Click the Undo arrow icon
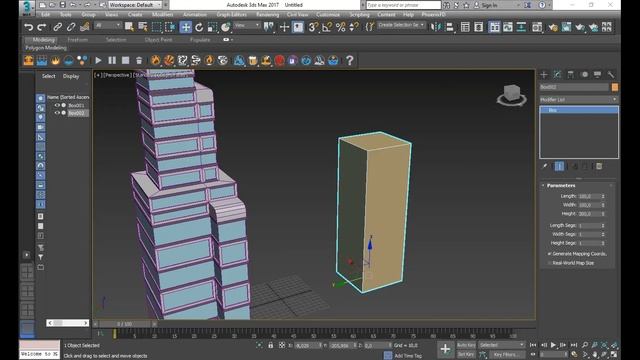The image size is (640, 360). pyautogui.click(x=29, y=27)
